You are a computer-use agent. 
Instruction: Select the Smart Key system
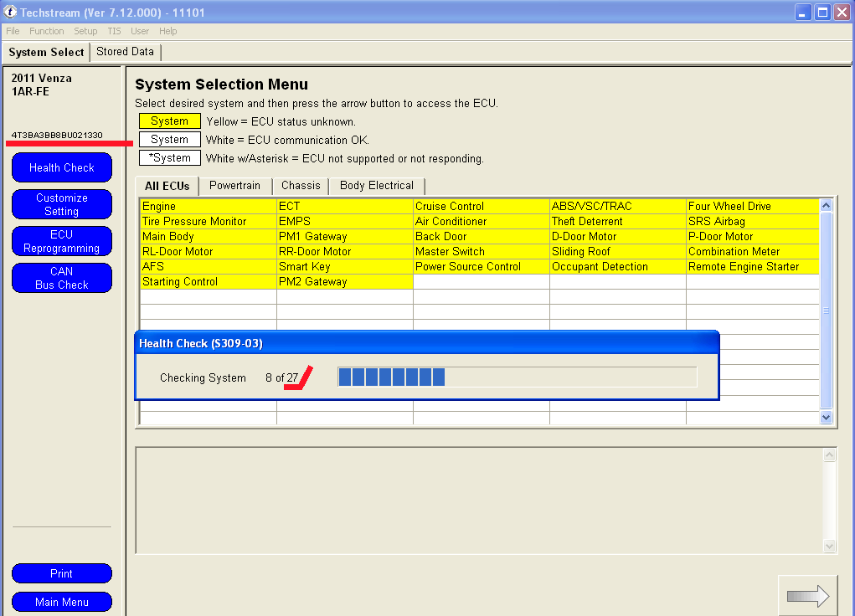(345, 266)
